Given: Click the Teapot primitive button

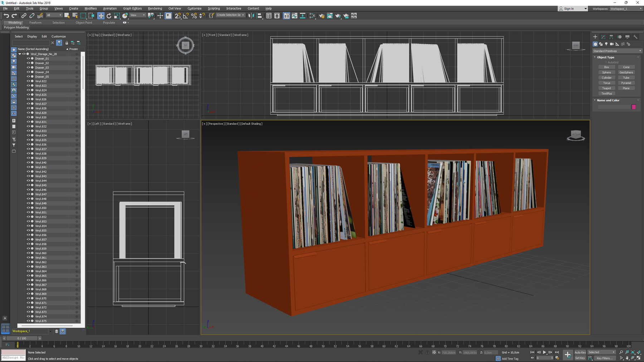Looking at the screenshot, I should click(606, 88).
